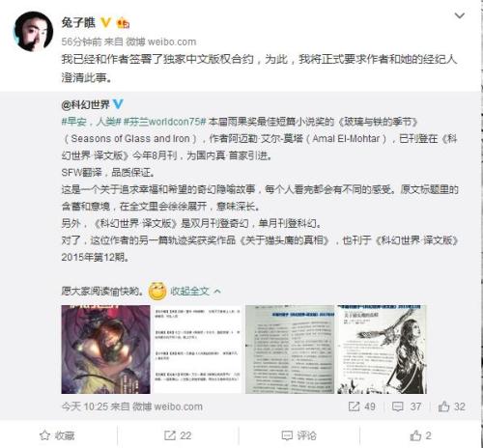
Task: Click the smiling emoji in the post
Action: (157, 291)
